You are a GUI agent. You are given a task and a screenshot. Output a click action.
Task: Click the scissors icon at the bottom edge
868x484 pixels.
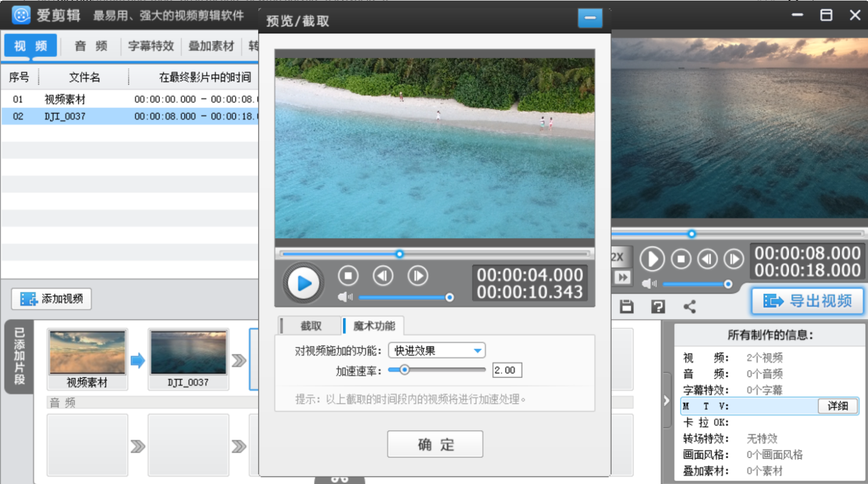coord(340,479)
